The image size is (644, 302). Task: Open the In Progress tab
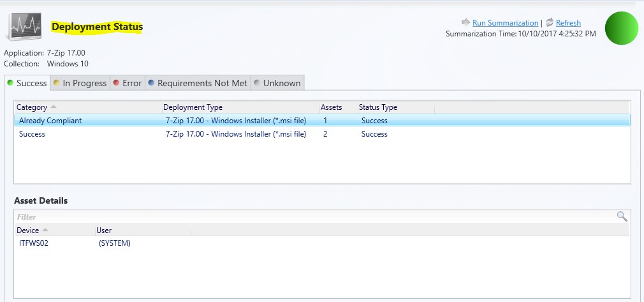pyautogui.click(x=80, y=83)
